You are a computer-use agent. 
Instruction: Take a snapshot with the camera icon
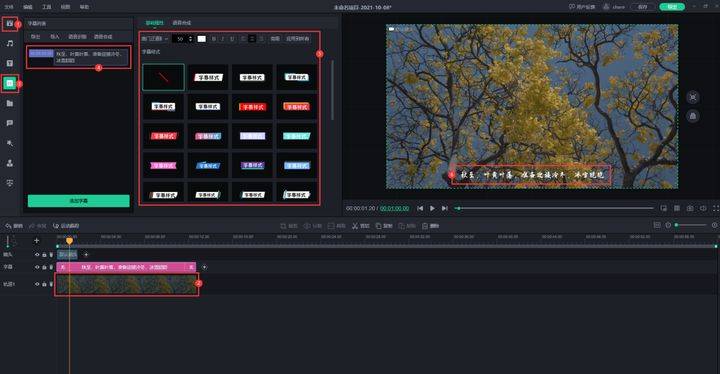click(690, 208)
